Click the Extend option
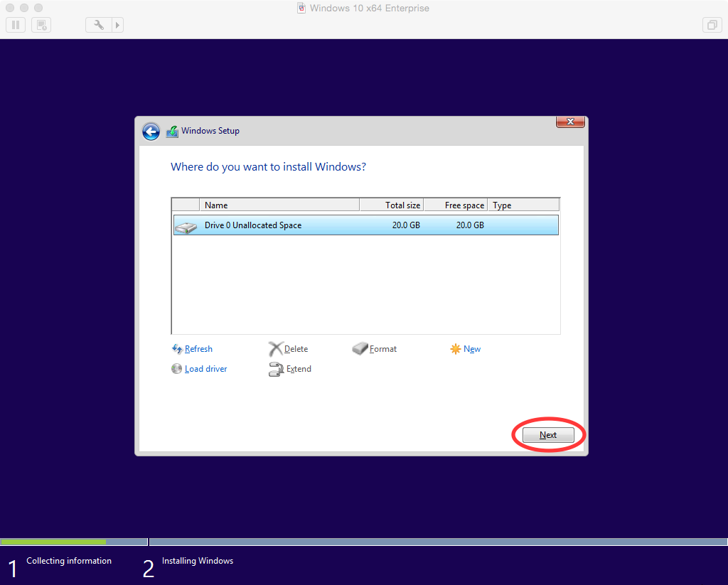The image size is (728, 585). (x=299, y=369)
